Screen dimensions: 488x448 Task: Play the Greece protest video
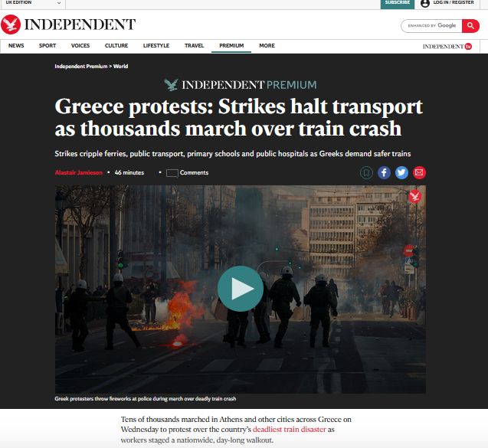tap(241, 289)
